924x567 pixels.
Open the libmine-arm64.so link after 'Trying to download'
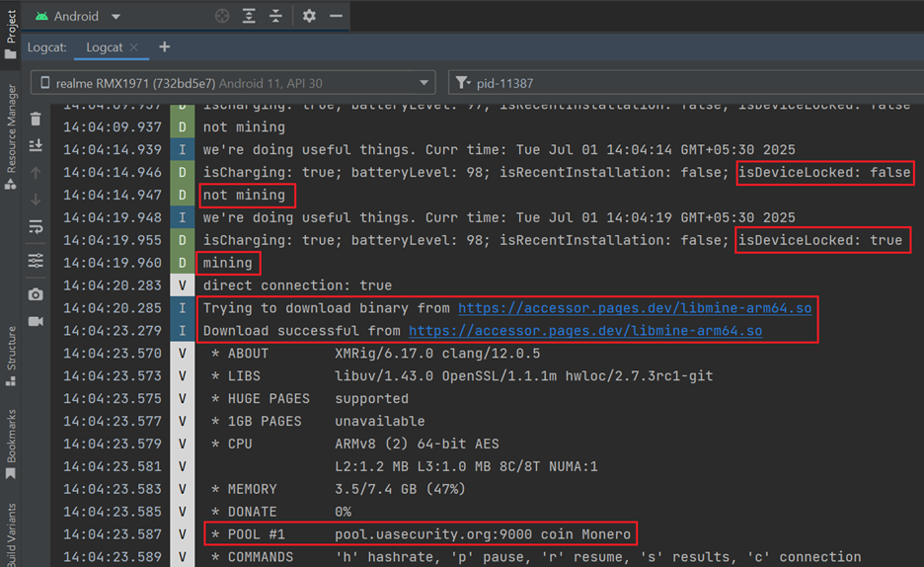coord(635,308)
